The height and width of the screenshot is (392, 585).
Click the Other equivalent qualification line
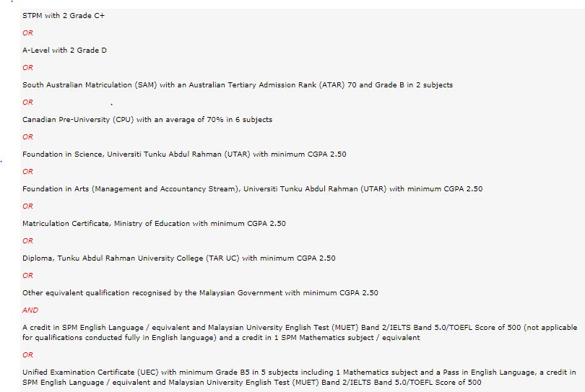pyautogui.click(x=200, y=293)
